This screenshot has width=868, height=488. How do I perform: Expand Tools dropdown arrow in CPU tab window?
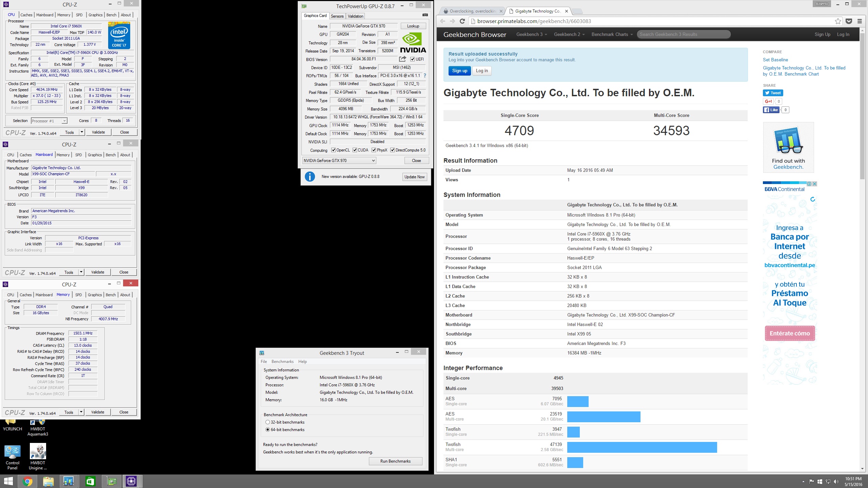[82, 132]
